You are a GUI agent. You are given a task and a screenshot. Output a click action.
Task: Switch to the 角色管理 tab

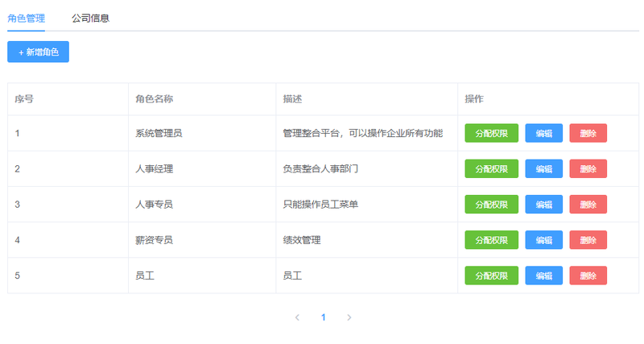point(26,18)
